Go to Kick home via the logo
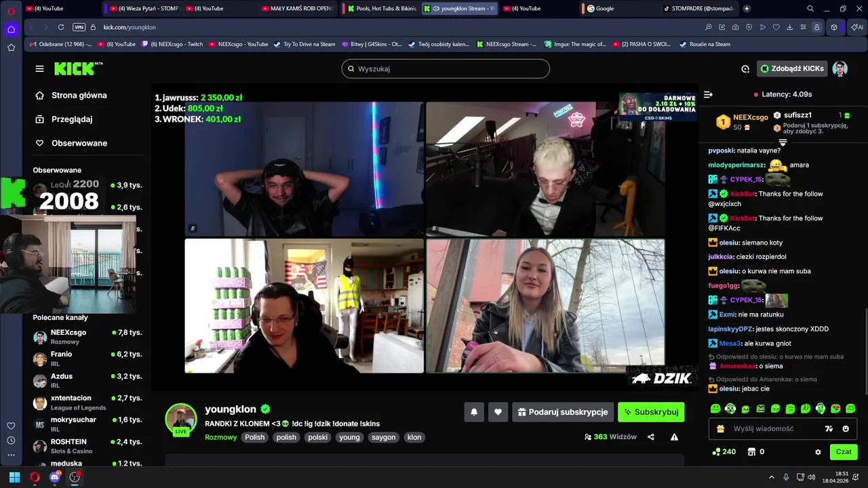 coord(78,68)
